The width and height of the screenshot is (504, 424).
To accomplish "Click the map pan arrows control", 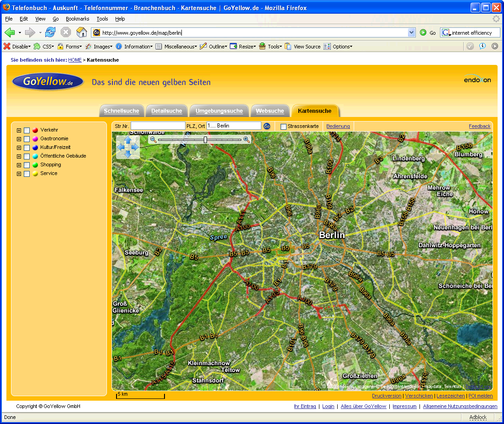I will (128, 147).
